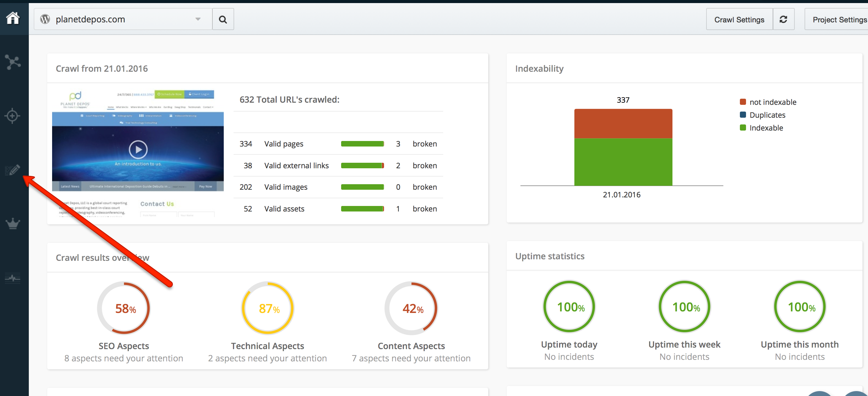Select the 38 Valid external links row

point(338,166)
